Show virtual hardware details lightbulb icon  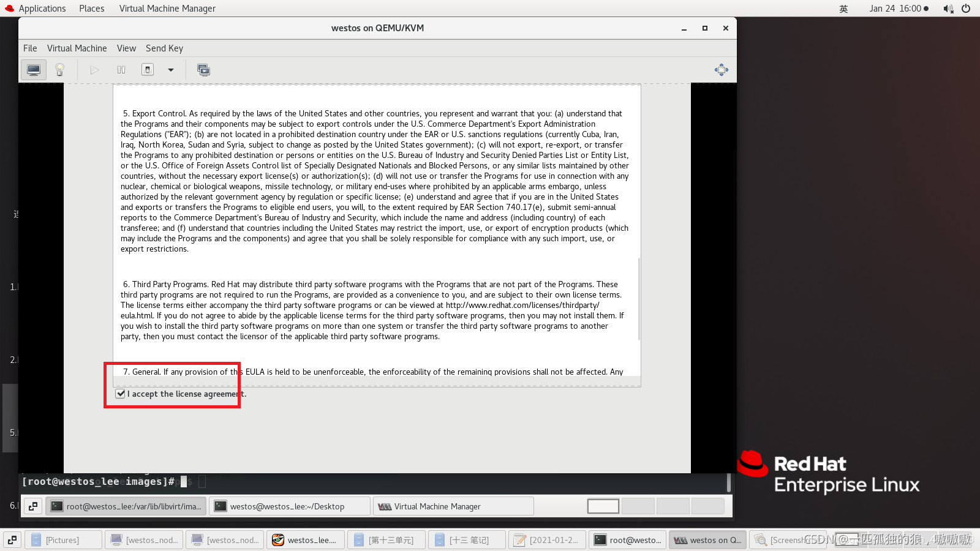(59, 70)
